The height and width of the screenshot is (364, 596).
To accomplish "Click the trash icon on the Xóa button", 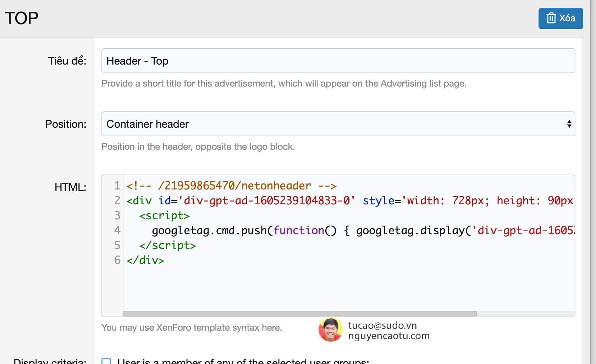I will [x=551, y=18].
